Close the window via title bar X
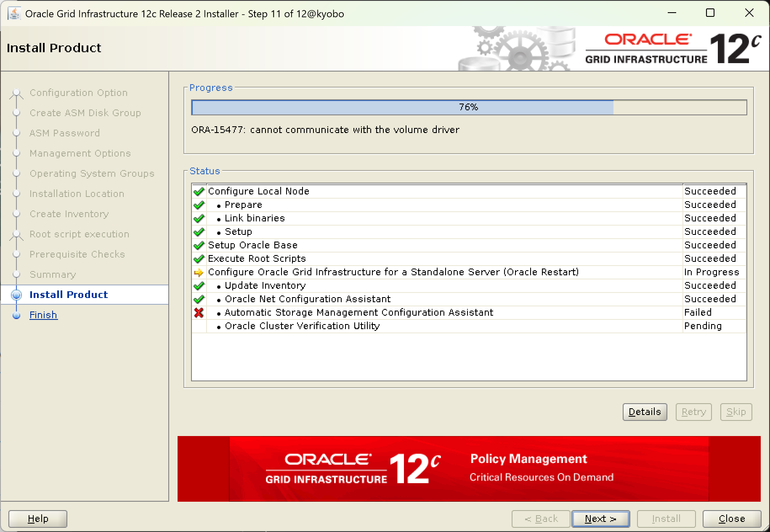 pos(749,13)
